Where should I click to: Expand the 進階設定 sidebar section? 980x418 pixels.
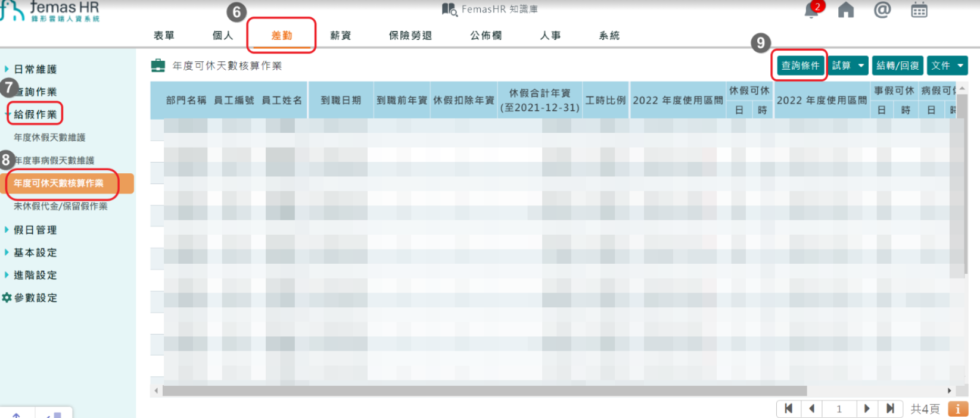[35, 275]
